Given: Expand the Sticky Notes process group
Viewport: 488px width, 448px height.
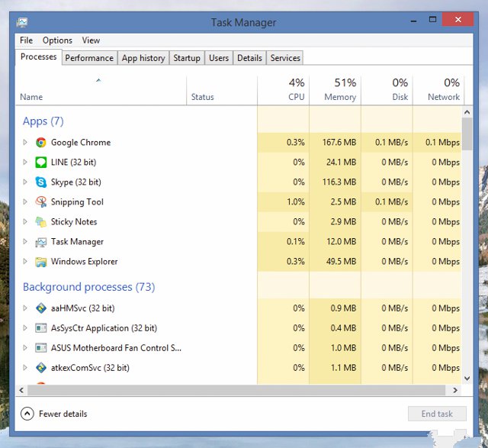Looking at the screenshot, I should click(x=25, y=222).
